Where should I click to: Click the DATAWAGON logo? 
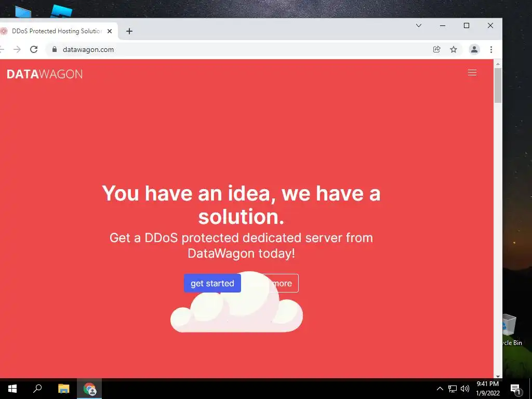pyautogui.click(x=45, y=74)
